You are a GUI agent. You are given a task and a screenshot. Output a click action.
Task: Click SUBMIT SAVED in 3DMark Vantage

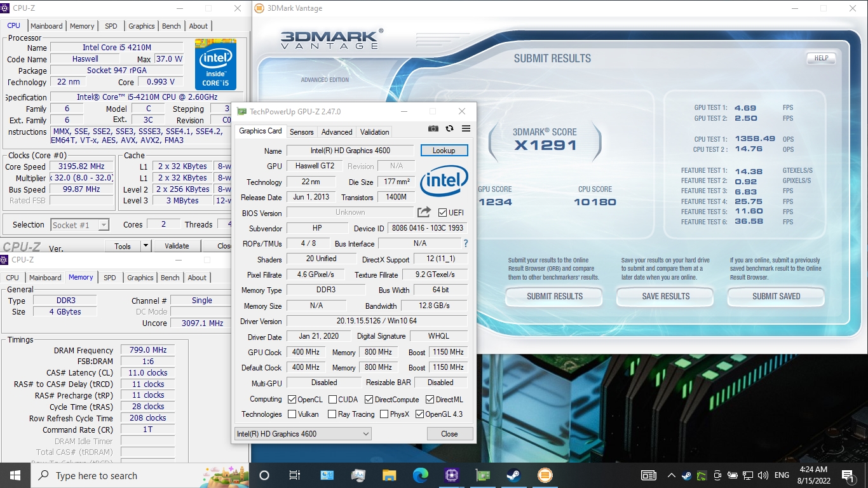click(776, 296)
